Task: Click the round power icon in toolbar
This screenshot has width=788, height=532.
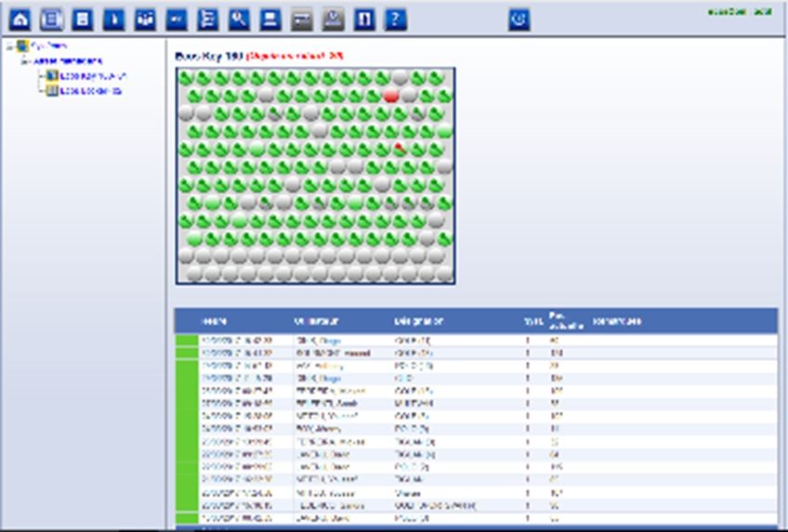Action: 519,18
